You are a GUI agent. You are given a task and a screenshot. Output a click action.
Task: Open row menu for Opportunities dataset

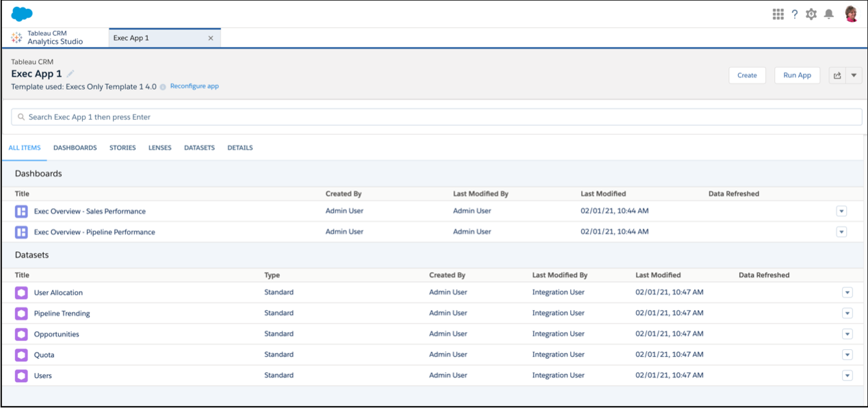click(x=847, y=334)
